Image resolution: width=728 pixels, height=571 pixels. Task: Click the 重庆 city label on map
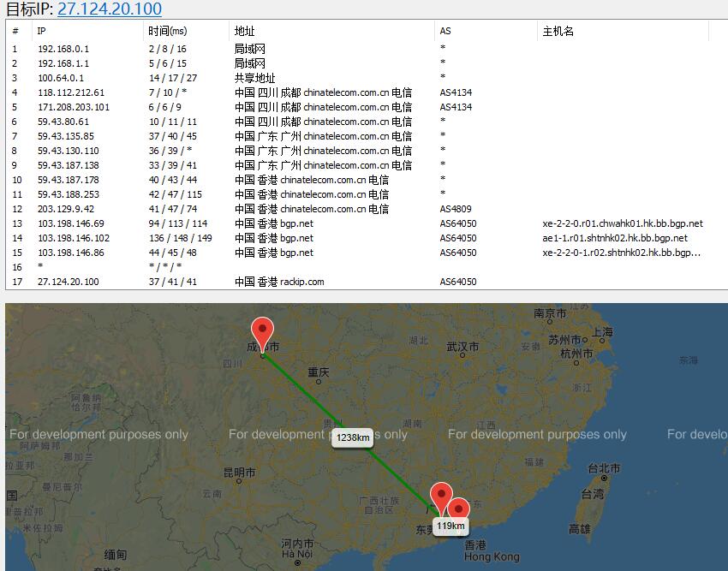click(x=319, y=372)
